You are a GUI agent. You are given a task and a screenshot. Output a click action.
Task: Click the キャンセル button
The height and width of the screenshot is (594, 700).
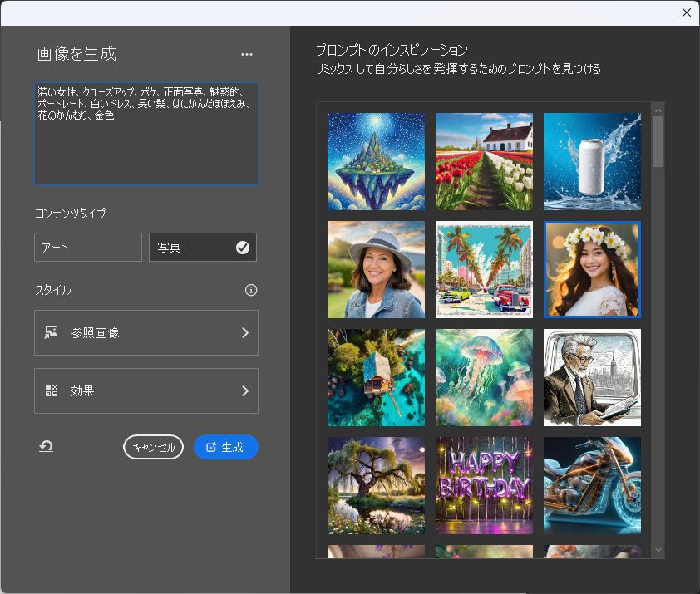153,446
